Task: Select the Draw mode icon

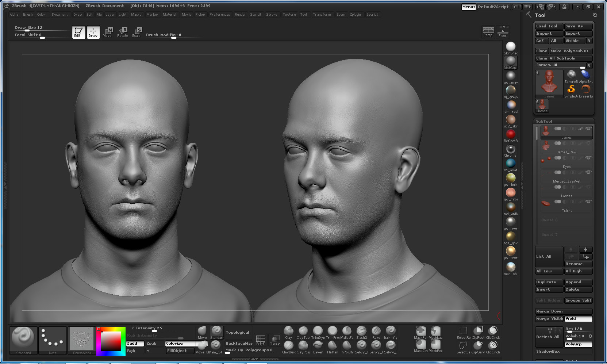Action: coord(93,32)
